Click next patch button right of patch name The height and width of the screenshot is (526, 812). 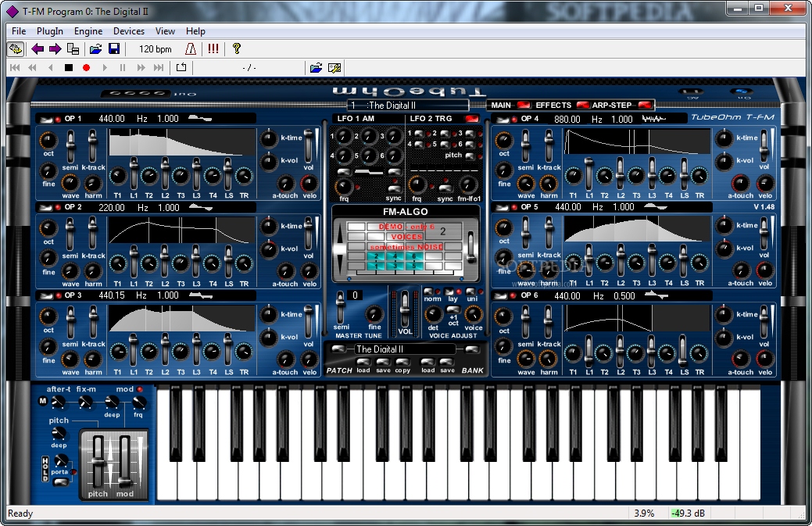point(472,349)
